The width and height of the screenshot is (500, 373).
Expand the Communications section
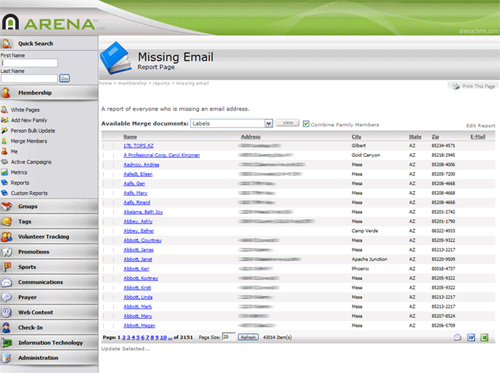tap(49, 282)
